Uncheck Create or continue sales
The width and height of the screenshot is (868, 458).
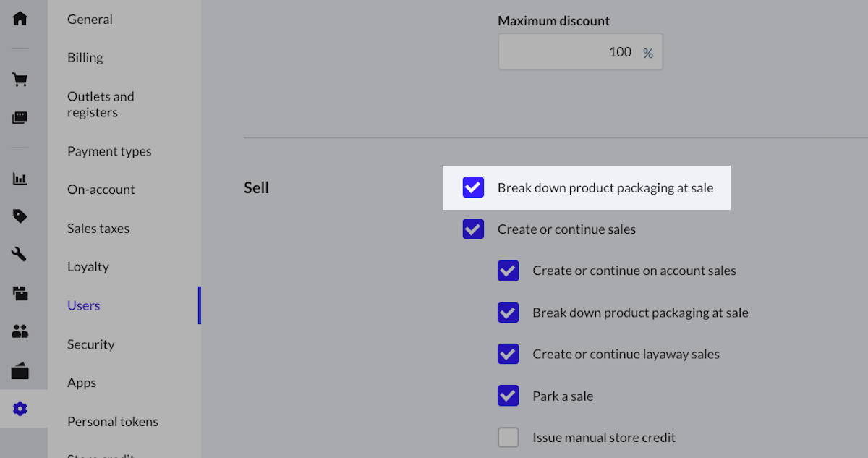coord(473,229)
